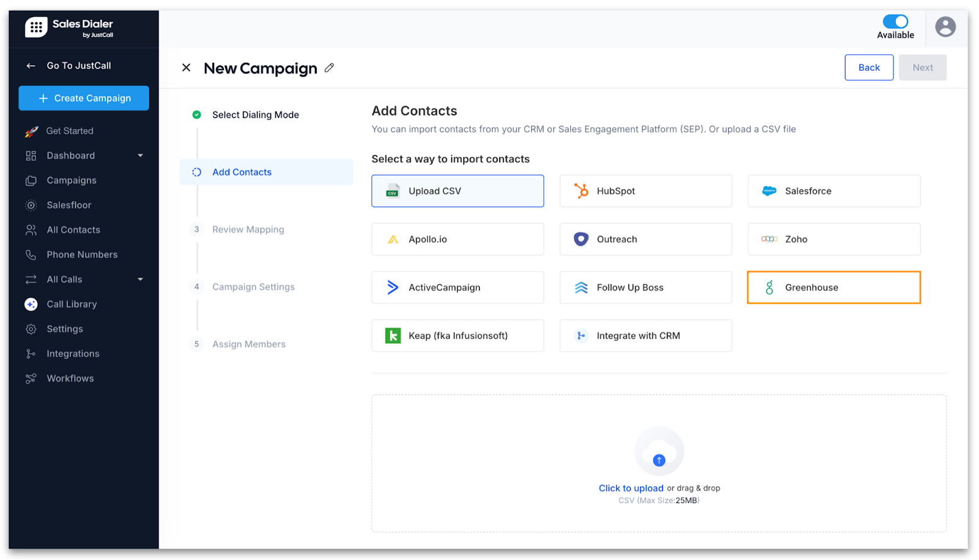Image resolution: width=979 pixels, height=560 pixels.
Task: Click the Go To JustCall link
Action: (x=79, y=65)
